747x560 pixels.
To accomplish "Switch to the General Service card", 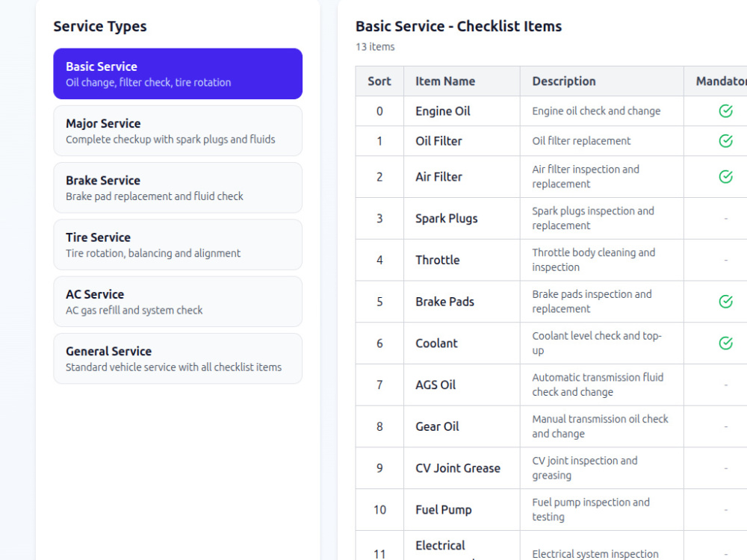I will pyautogui.click(x=178, y=358).
